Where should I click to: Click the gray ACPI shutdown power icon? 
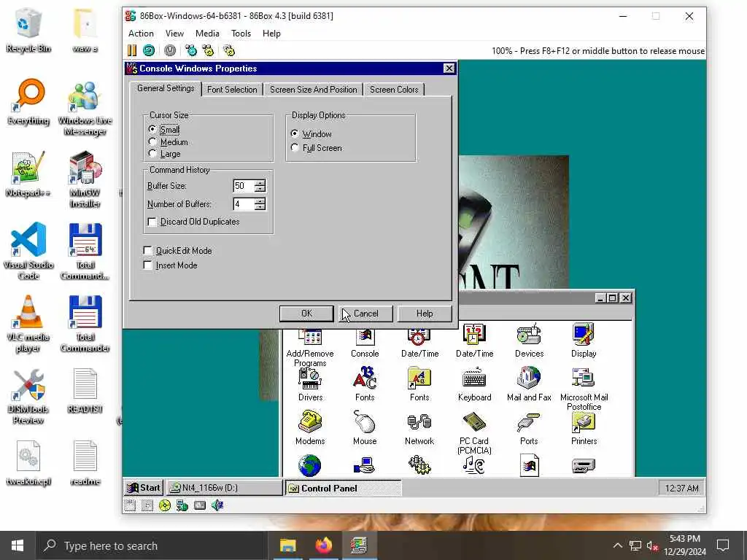click(170, 50)
